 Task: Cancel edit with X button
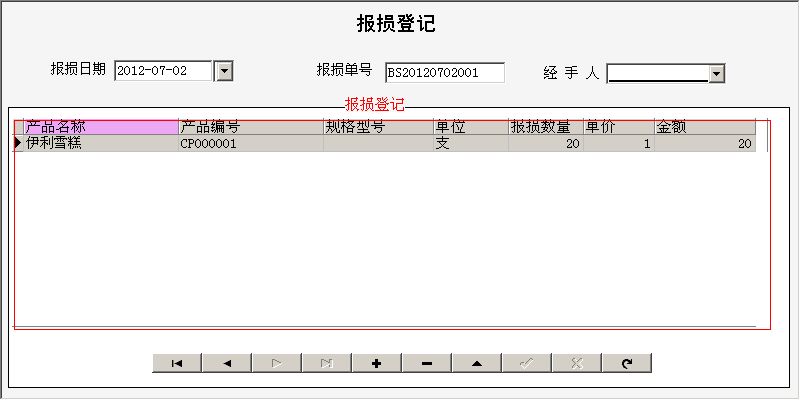pos(577,363)
